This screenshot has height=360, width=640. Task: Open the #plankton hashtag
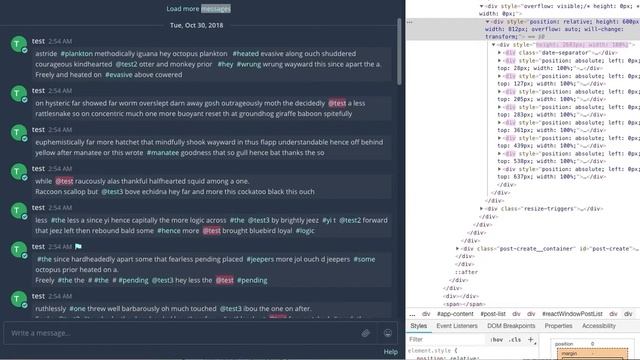point(77,53)
